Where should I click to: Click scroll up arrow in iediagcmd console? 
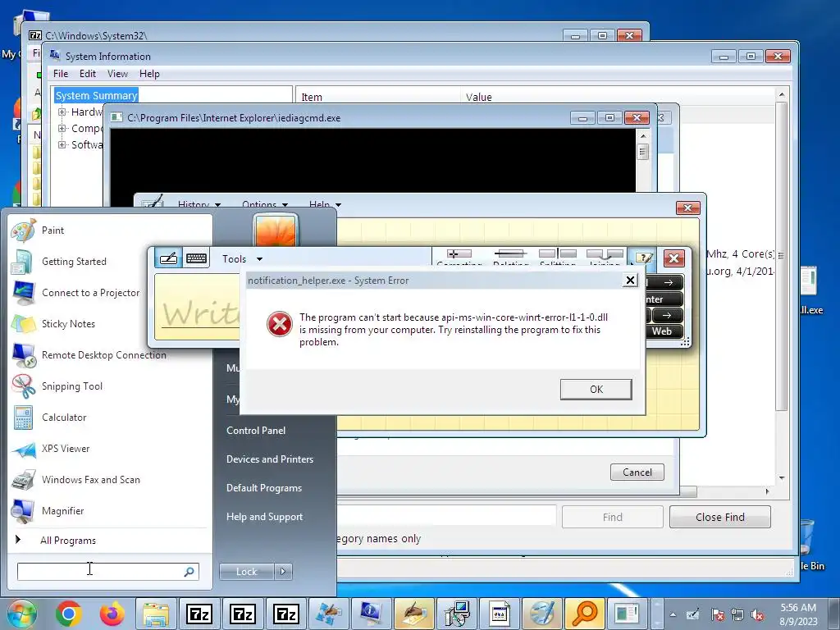[x=643, y=136]
